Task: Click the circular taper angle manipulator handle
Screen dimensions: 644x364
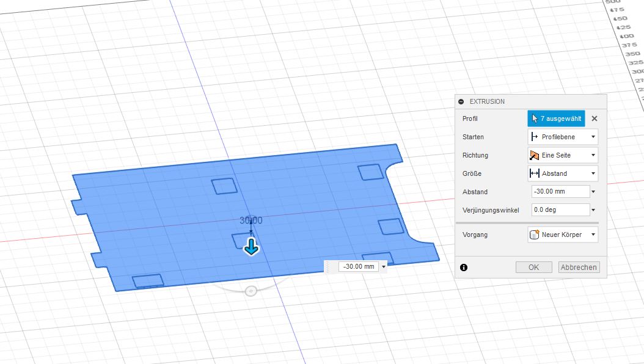Action: point(251,291)
